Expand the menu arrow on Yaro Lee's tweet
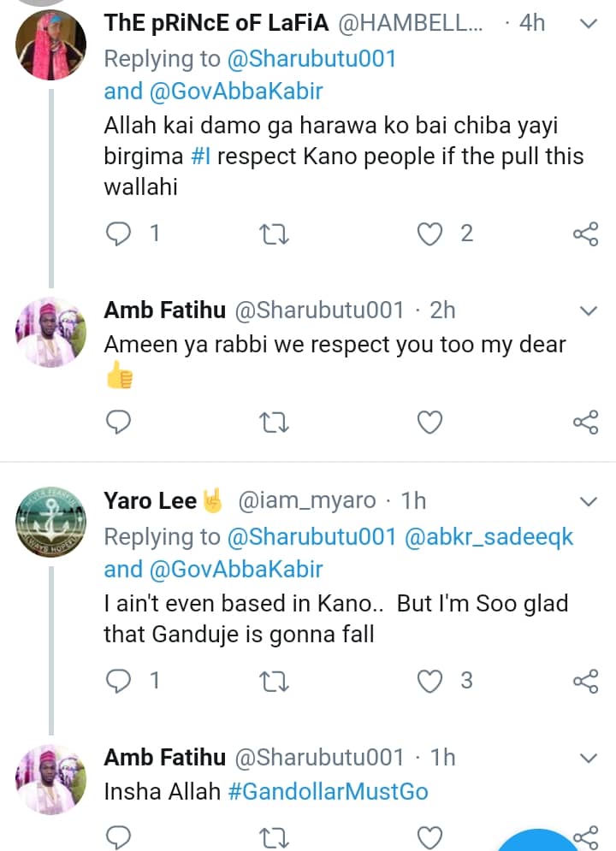Image resolution: width=616 pixels, height=851 pixels. (589, 500)
